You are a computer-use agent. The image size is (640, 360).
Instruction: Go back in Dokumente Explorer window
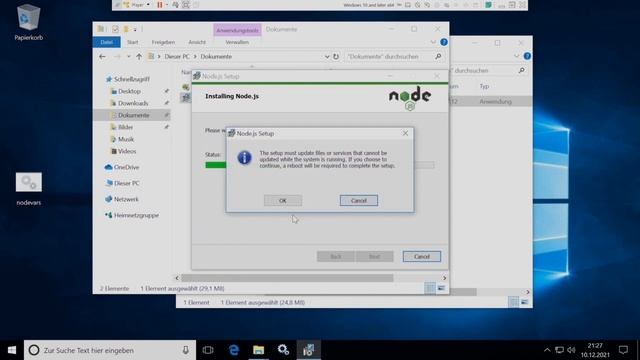[x=102, y=56]
